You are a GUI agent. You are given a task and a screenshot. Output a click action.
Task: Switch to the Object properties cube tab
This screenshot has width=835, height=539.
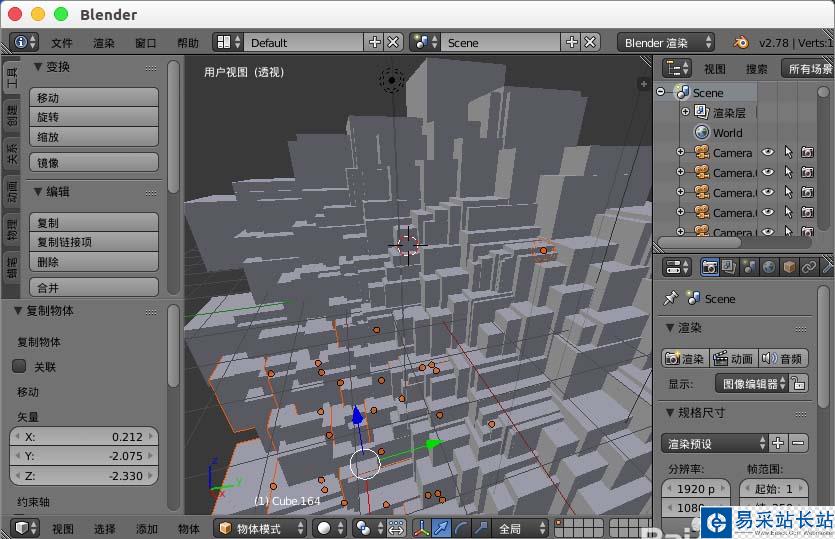coord(789,266)
